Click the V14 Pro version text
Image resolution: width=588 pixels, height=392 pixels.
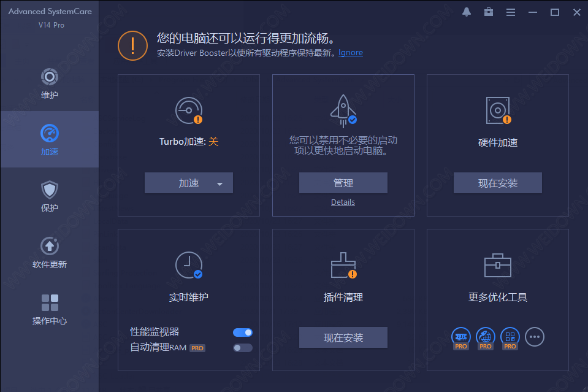click(x=52, y=25)
